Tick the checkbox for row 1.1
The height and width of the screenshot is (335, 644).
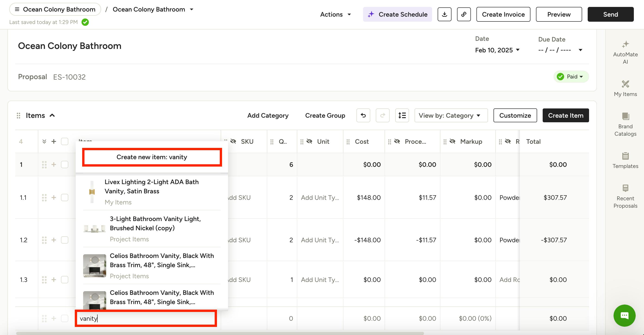(x=64, y=197)
